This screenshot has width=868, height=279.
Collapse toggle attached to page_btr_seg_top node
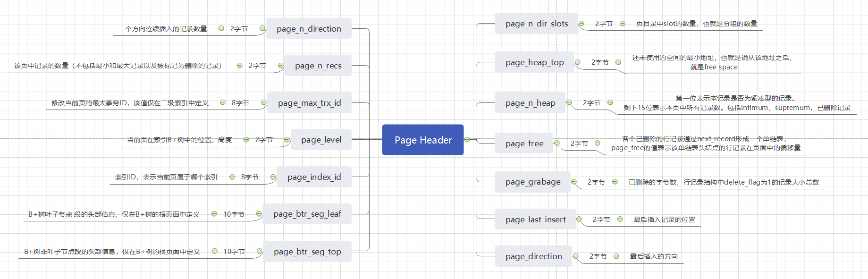259,251
